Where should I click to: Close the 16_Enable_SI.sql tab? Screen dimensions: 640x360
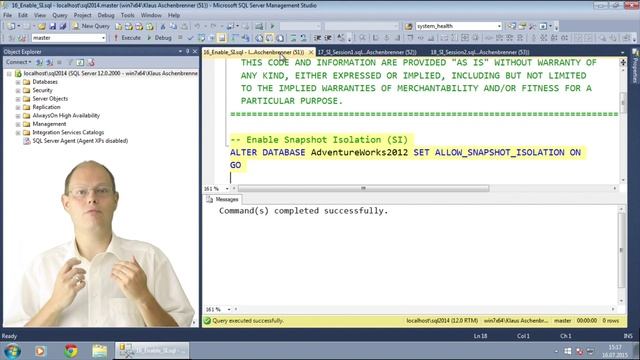click(311, 53)
